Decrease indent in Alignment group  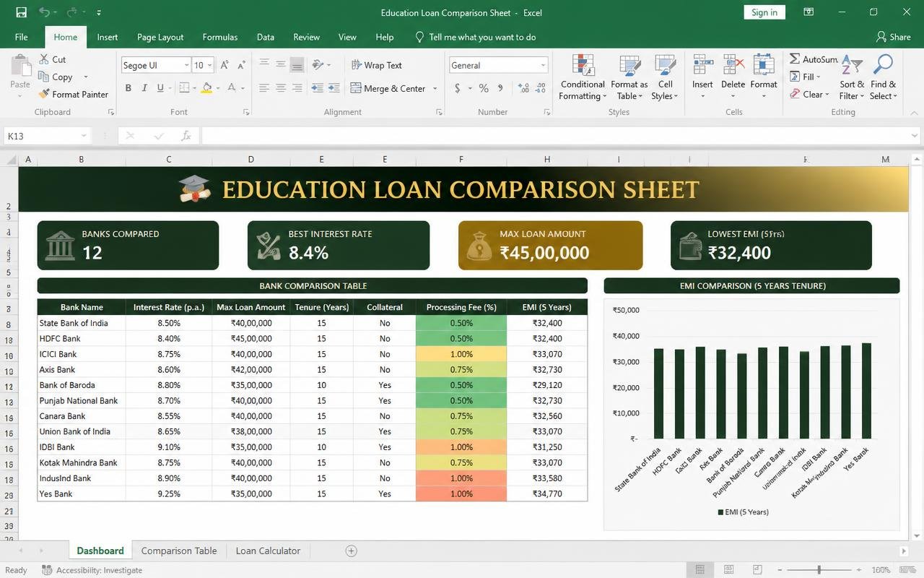point(318,88)
